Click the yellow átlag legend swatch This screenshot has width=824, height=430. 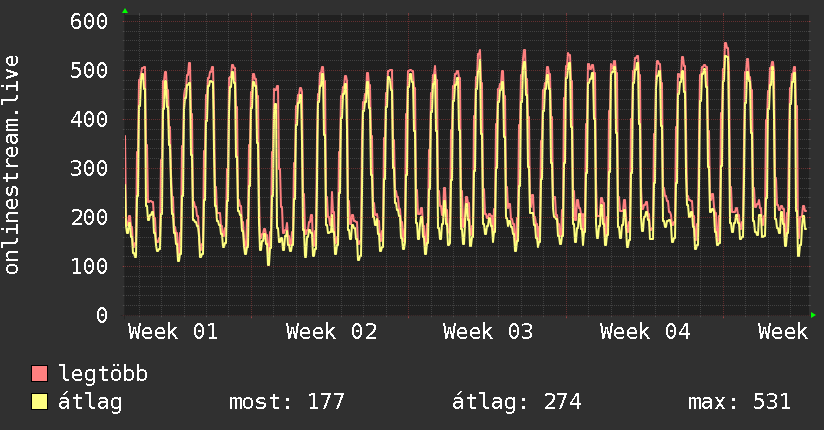(40, 402)
